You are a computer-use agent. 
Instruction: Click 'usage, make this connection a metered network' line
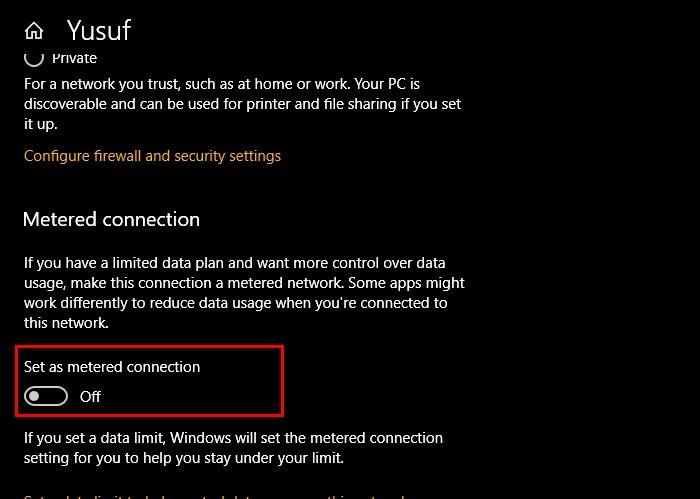(244, 283)
